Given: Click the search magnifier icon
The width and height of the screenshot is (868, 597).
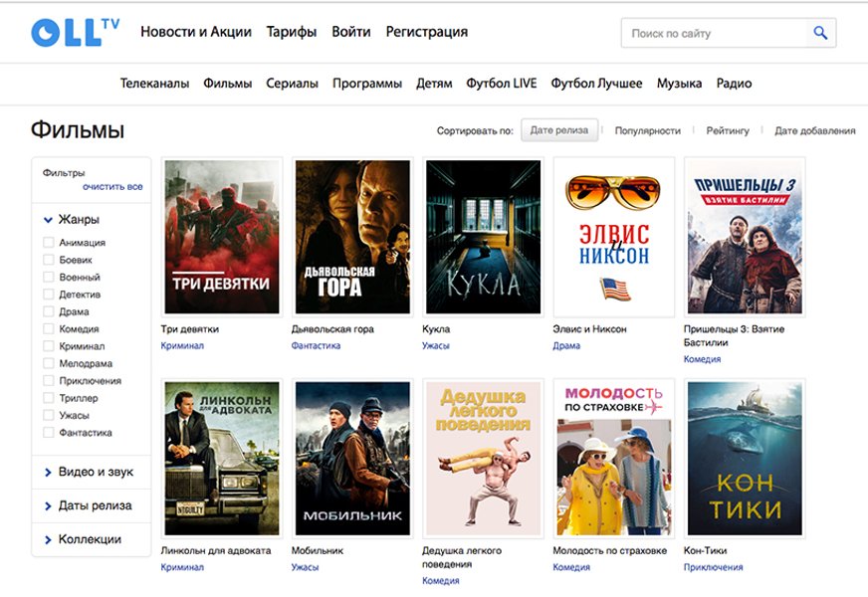Looking at the screenshot, I should [x=820, y=33].
